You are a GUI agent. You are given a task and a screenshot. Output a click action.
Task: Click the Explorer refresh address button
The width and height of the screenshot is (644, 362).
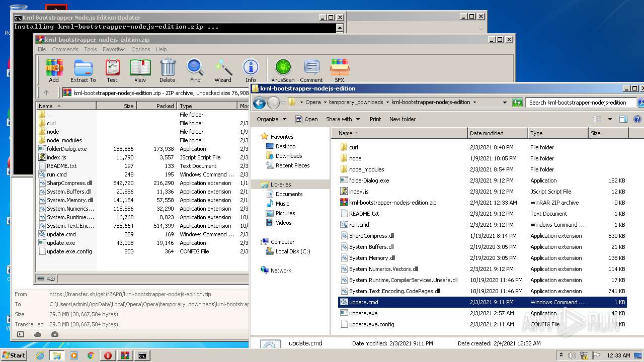click(517, 103)
